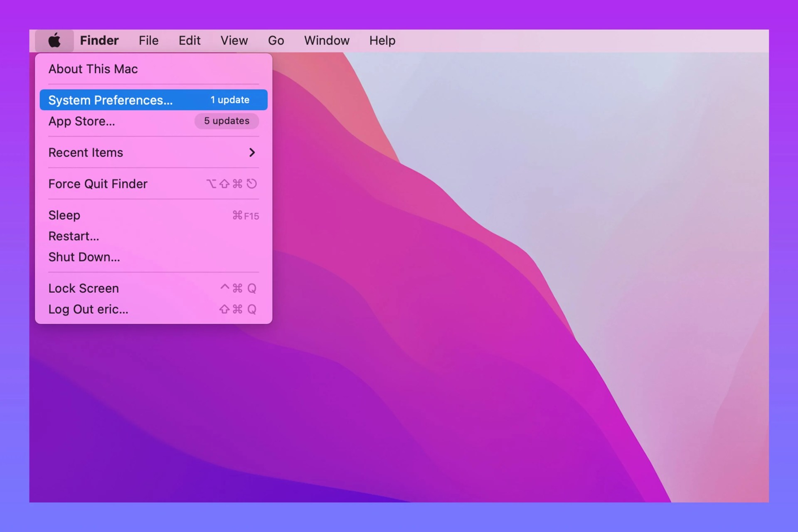The image size is (798, 532).
Task: Open the Window menu
Action: click(x=327, y=41)
